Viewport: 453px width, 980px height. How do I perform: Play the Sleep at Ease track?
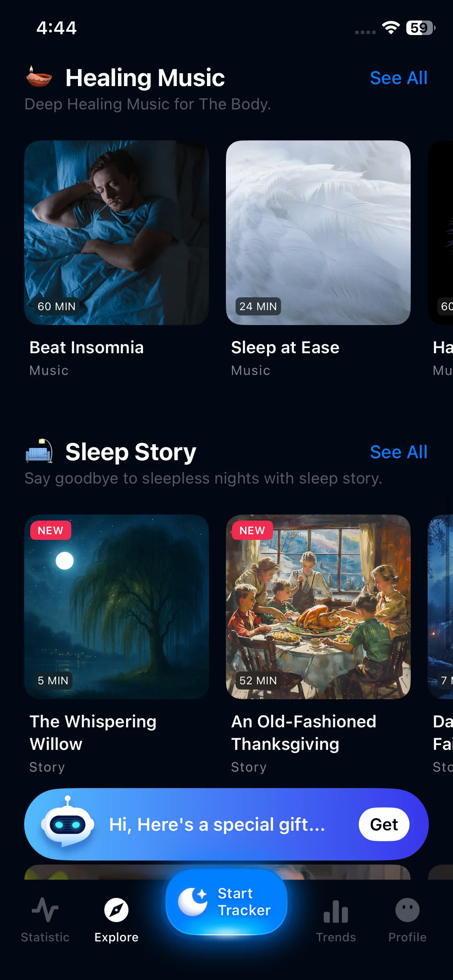(x=318, y=233)
